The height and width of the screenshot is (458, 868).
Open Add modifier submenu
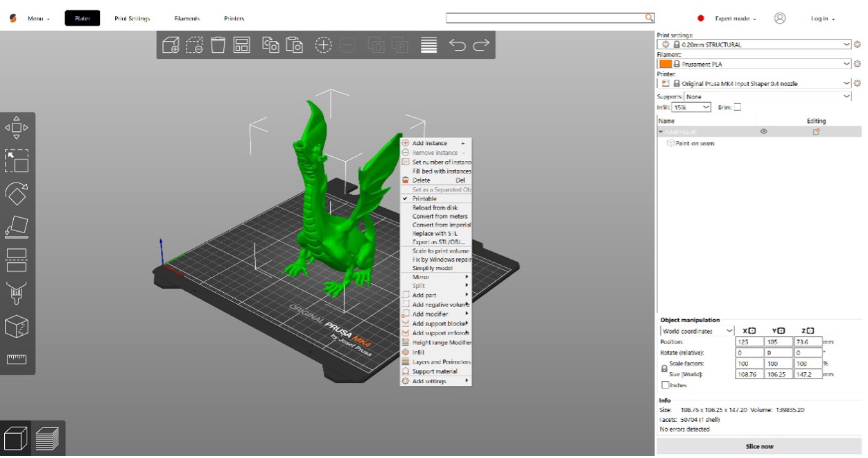(x=436, y=314)
